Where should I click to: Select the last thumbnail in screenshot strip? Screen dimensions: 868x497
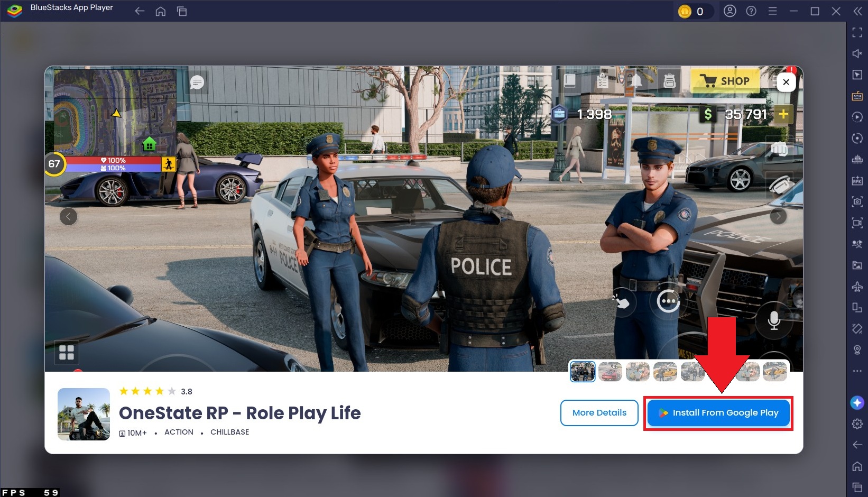[x=775, y=372]
